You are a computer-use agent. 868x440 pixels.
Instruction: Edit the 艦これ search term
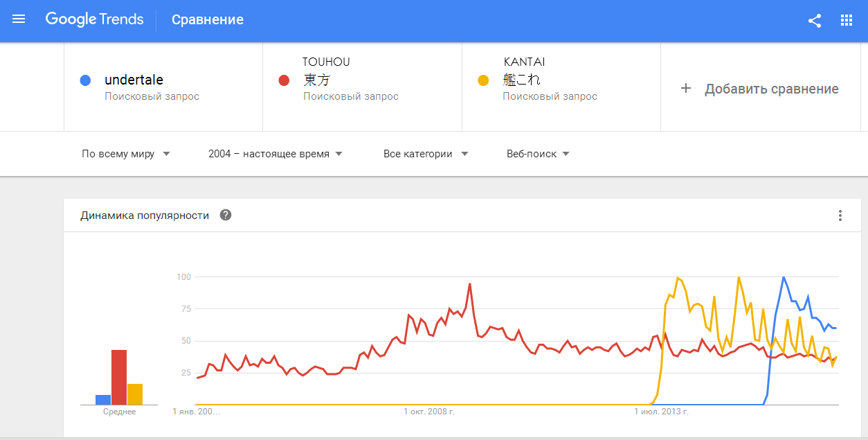(x=521, y=80)
